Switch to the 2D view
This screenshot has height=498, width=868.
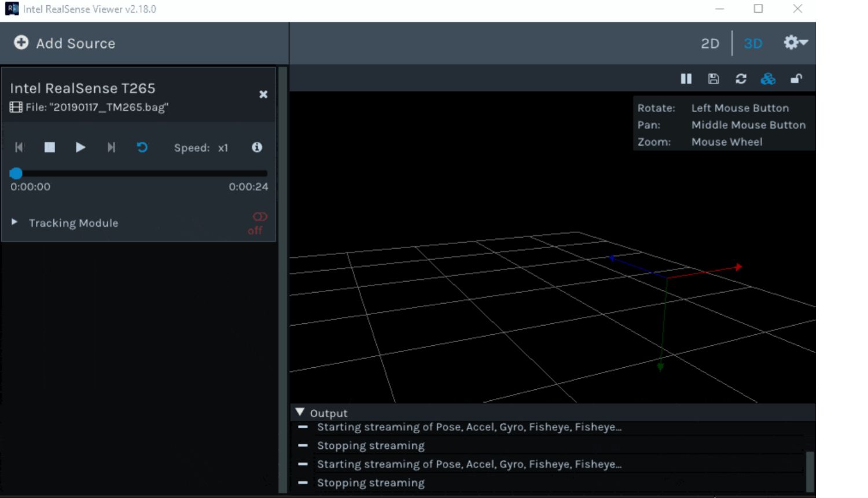[x=710, y=43]
